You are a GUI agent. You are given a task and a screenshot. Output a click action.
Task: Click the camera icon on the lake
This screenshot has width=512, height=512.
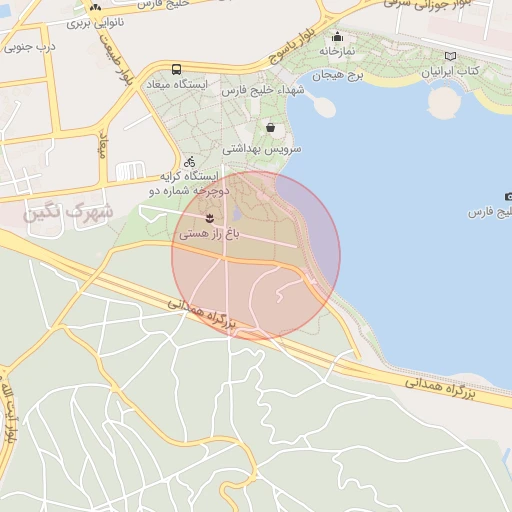pyautogui.click(x=508, y=197)
